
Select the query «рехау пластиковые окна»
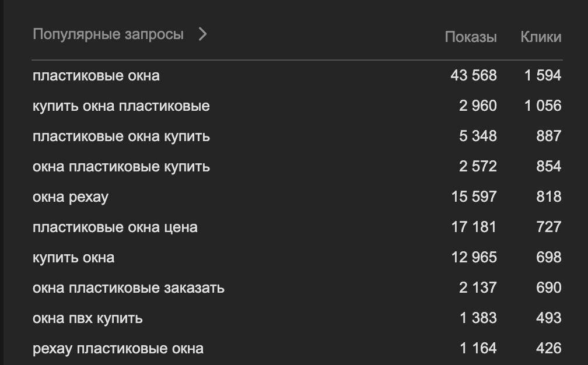pyautogui.click(x=118, y=349)
